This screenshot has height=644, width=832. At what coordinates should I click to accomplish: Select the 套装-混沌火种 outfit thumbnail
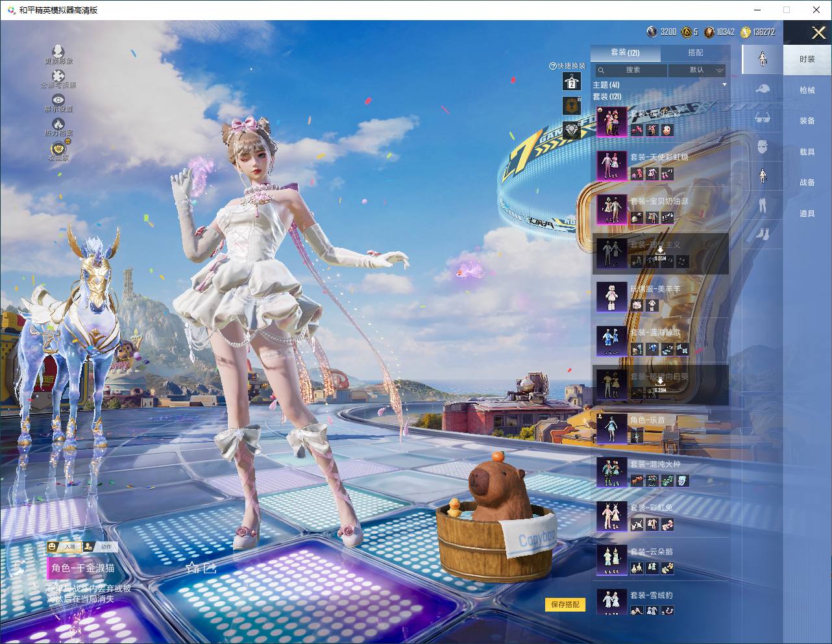tap(611, 472)
